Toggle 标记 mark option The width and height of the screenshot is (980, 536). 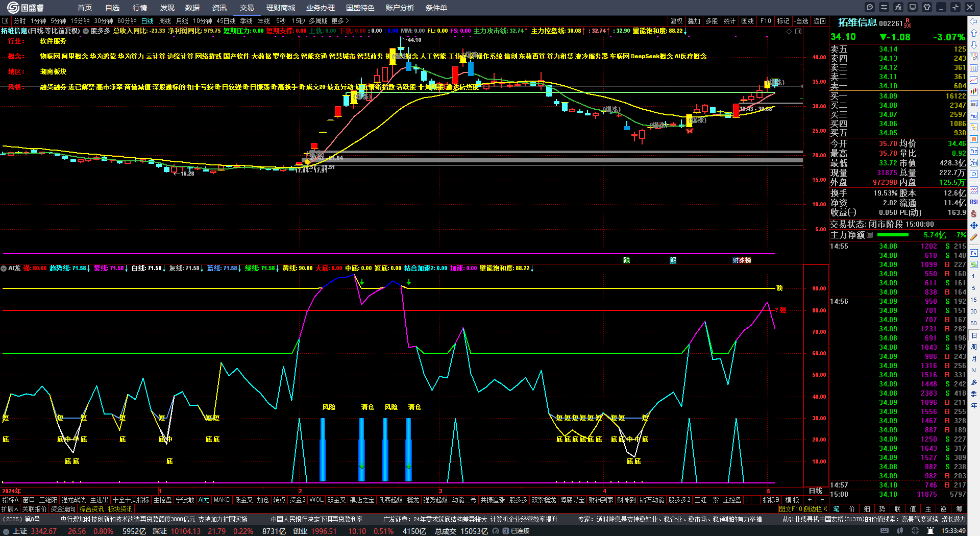point(783,21)
